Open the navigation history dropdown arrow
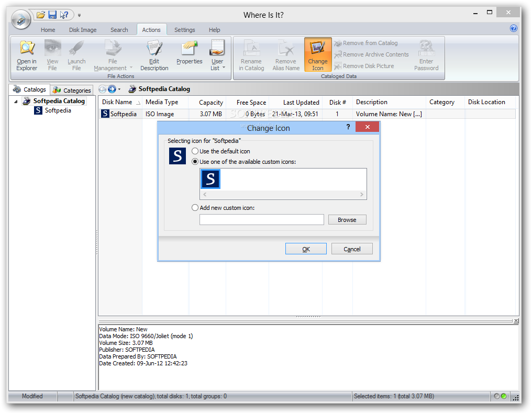 (x=119, y=89)
